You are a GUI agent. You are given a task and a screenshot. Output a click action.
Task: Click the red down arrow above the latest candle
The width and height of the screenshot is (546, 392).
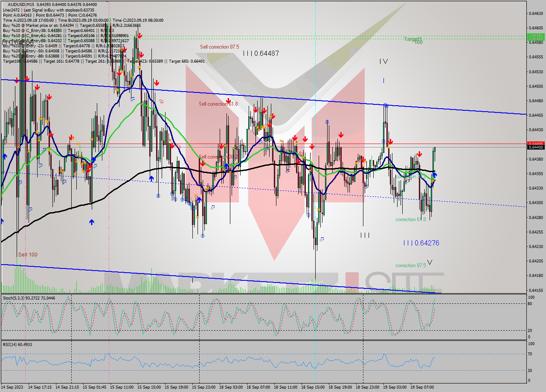click(420, 154)
